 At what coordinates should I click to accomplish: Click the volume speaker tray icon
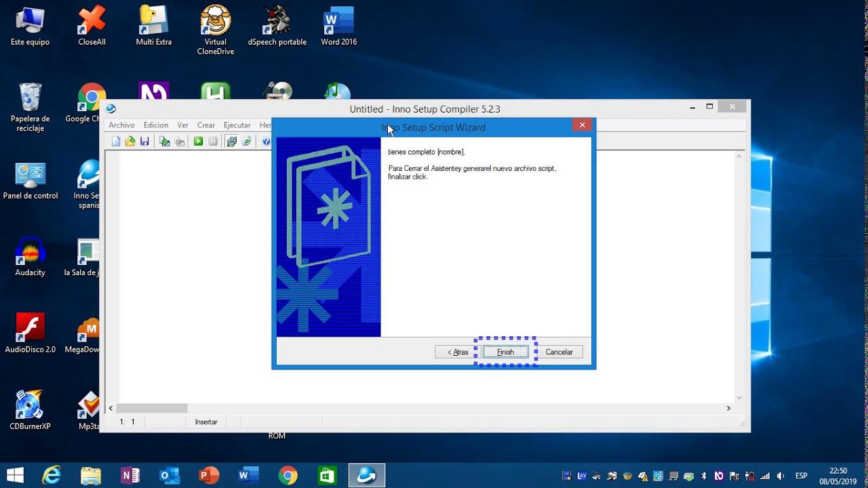pos(781,476)
